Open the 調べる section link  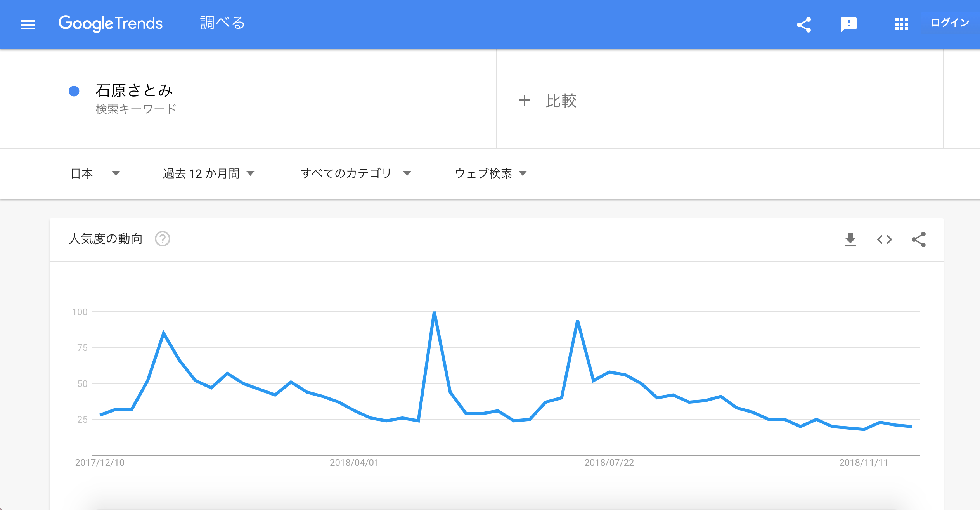pos(222,23)
